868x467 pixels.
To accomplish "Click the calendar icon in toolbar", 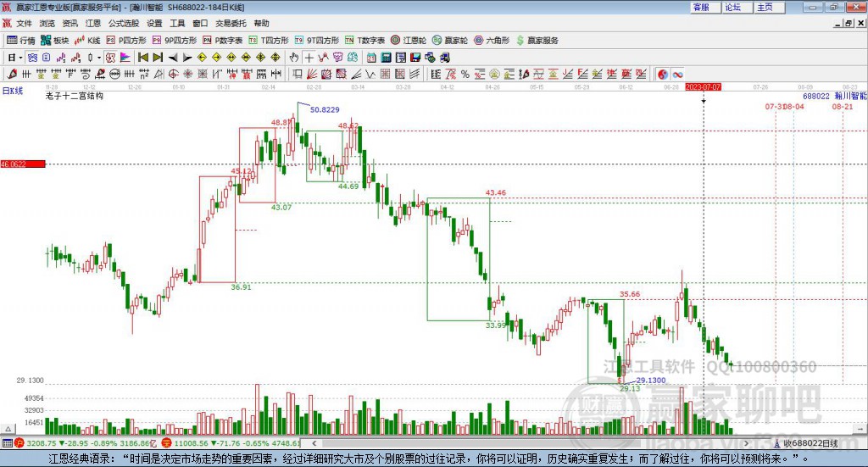I will [371, 58].
